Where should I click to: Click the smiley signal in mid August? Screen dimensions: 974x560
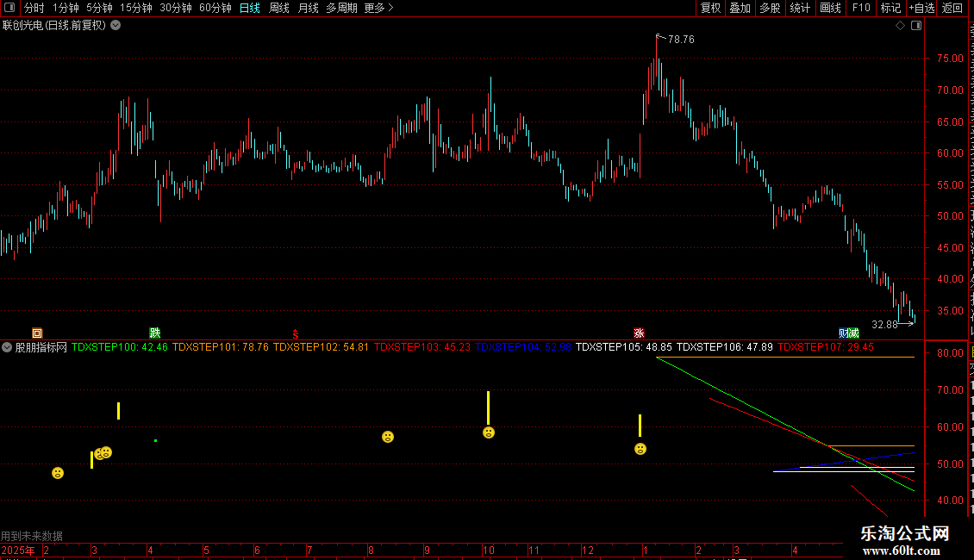point(388,437)
